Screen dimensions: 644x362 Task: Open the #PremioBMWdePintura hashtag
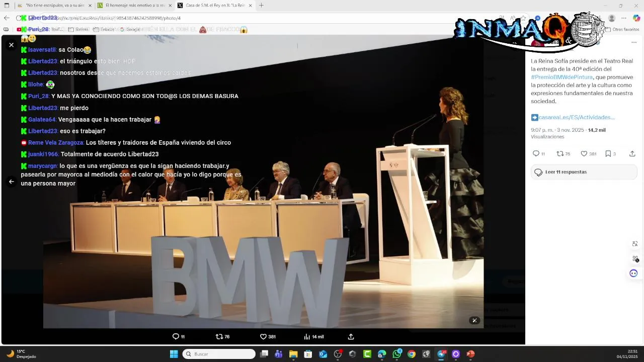point(561,77)
